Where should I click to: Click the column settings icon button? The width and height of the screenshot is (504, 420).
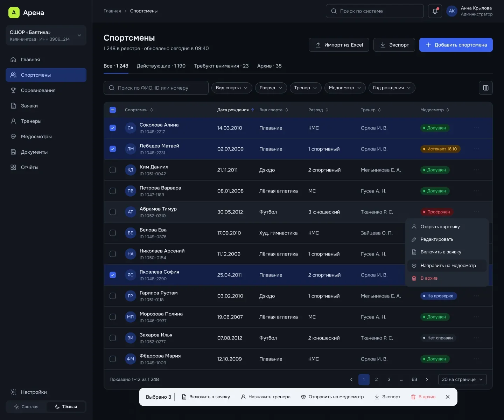[x=486, y=88]
